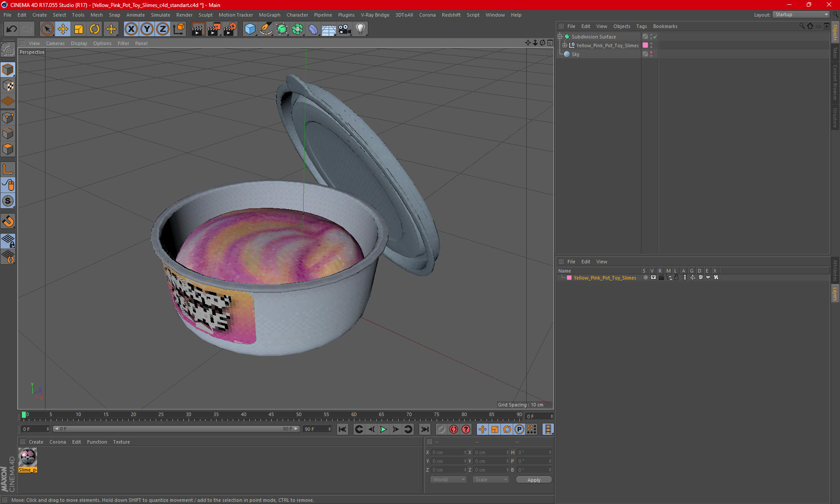Viewport: 840px width, 504px height.
Task: Click the Coordinate System icon
Action: click(179, 29)
